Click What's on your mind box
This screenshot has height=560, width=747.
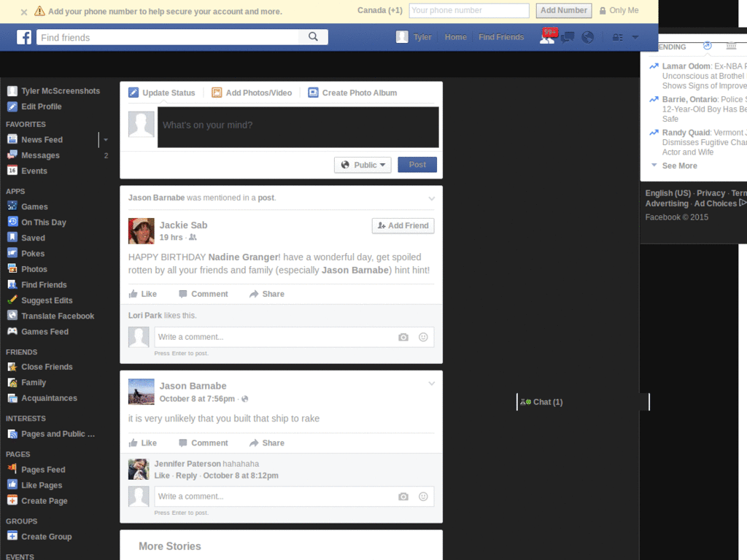click(298, 127)
